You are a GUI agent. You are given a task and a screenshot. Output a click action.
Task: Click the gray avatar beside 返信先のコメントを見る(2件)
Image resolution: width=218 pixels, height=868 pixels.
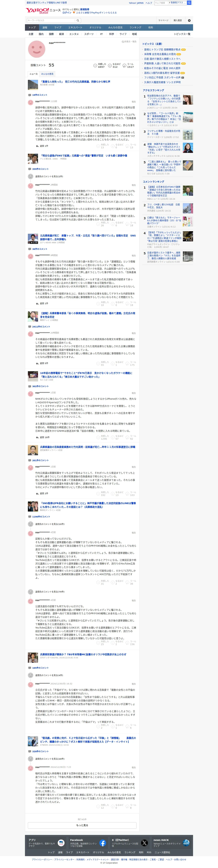click(x=30, y=176)
